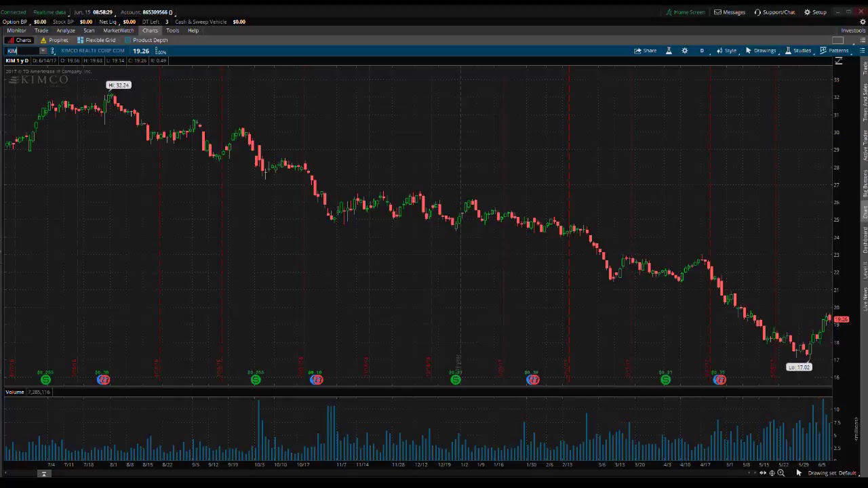
Task: Click gear icon below window controls
Action: point(863,22)
